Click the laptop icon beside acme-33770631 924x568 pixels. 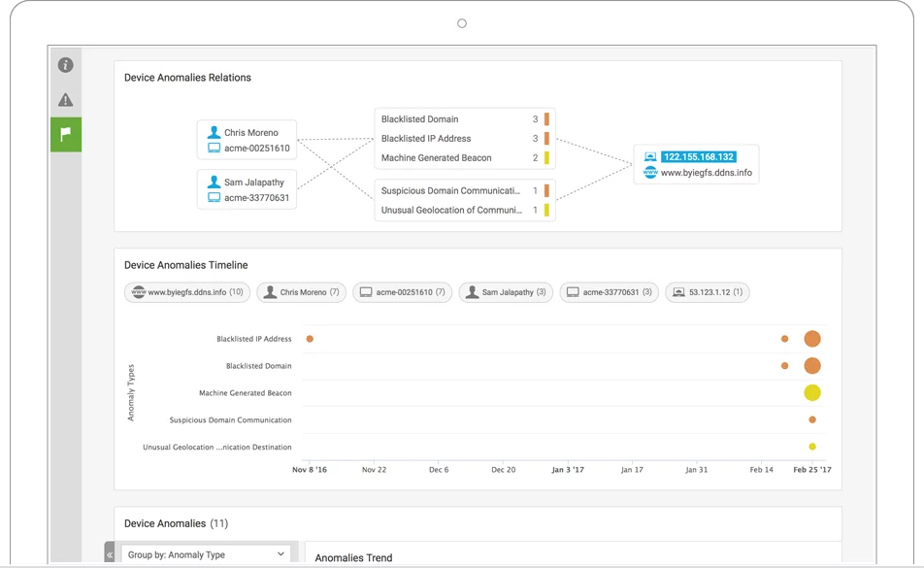[x=214, y=198]
